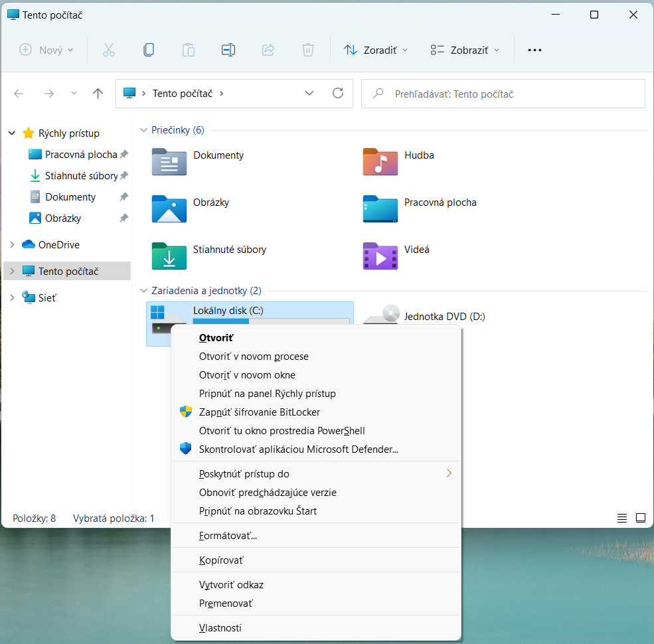Click the Delete trash icon in toolbar
The image size is (654, 644).
coord(308,50)
